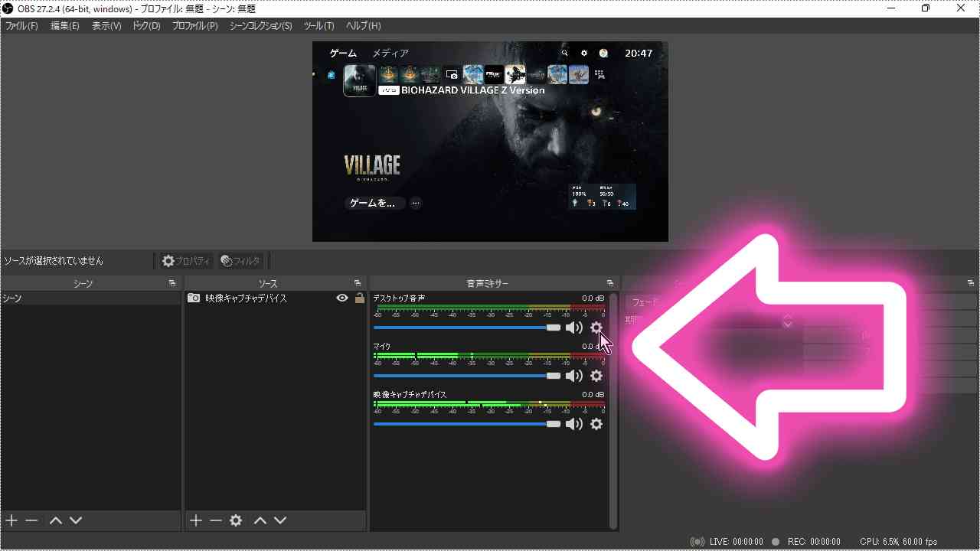Pop out the rightmost dock panel
The width and height of the screenshot is (980, 551).
click(970, 283)
